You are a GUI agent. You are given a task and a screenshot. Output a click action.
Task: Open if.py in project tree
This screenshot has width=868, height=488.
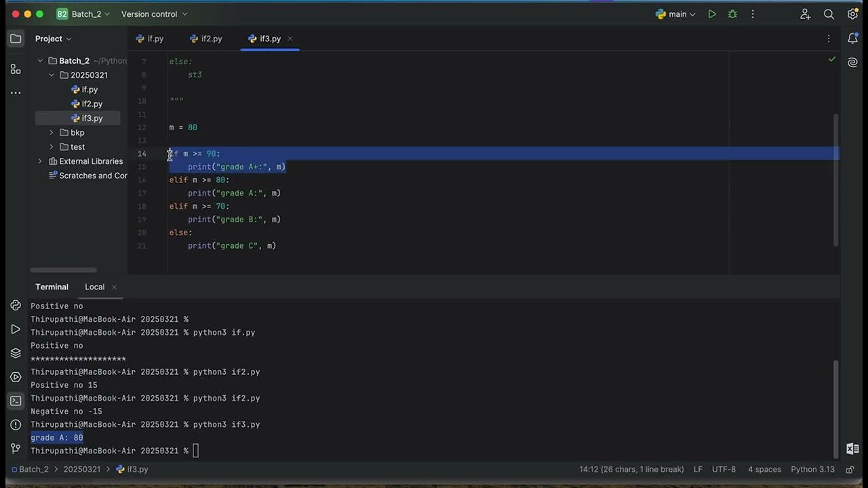point(84,89)
